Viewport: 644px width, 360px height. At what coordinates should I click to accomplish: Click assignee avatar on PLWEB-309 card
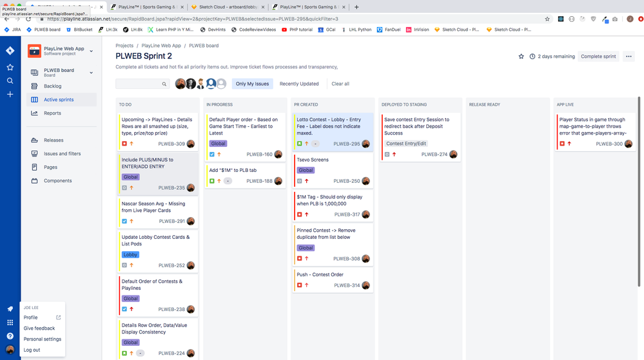coord(191,144)
